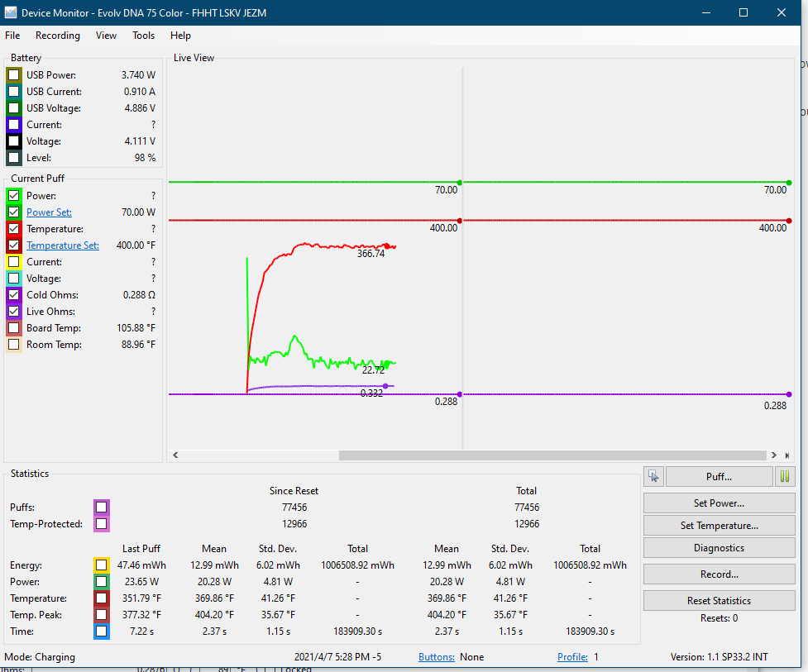This screenshot has height=672, width=808.
Task: Click the scrollbar right arrow under chart
Action: click(x=774, y=455)
